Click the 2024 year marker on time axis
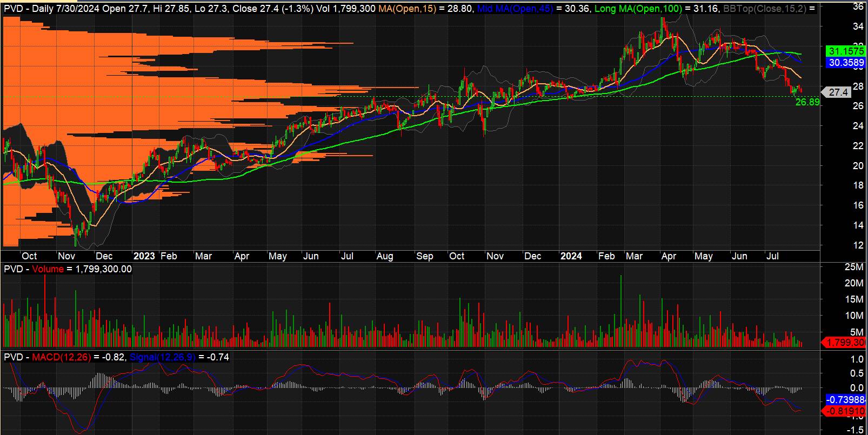868x435 pixels. click(x=571, y=256)
